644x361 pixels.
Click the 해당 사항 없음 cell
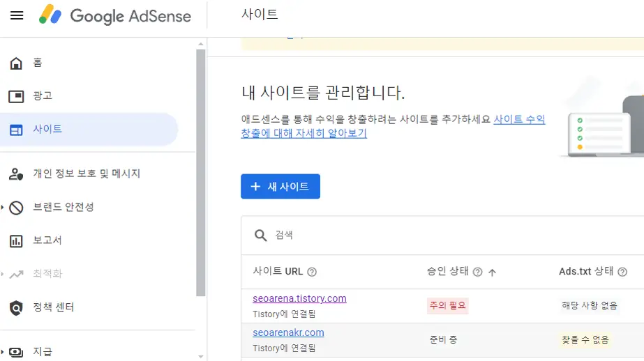click(x=590, y=306)
